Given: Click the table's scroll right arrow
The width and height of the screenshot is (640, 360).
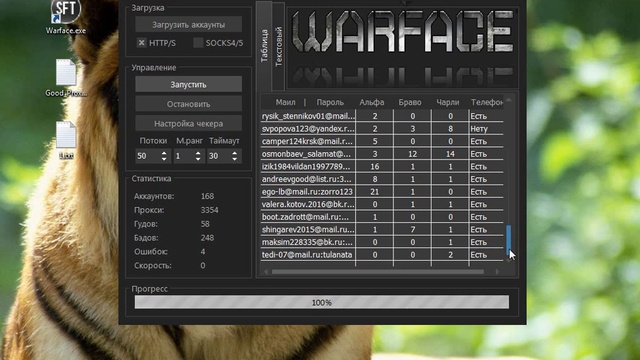Looking at the screenshot, I should (497, 271).
